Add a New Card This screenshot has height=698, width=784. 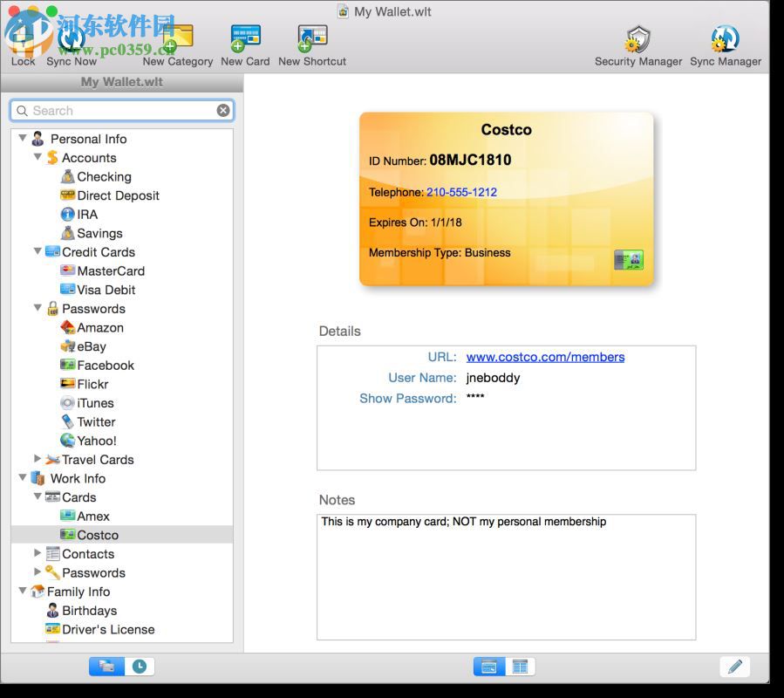point(243,35)
